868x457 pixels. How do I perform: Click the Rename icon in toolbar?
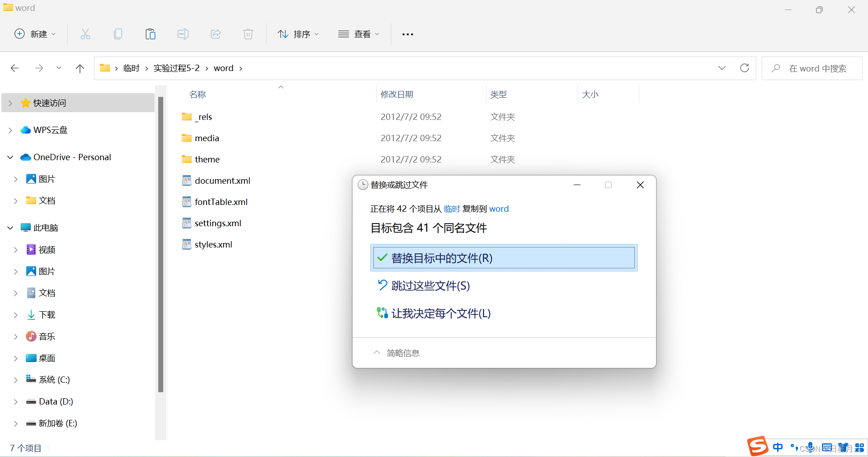click(183, 34)
